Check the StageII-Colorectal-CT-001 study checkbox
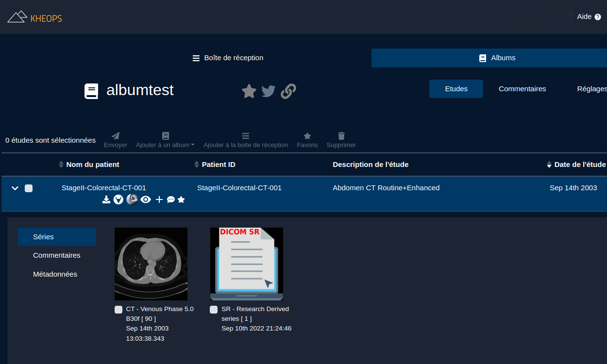The height and width of the screenshot is (364, 607). [29, 188]
